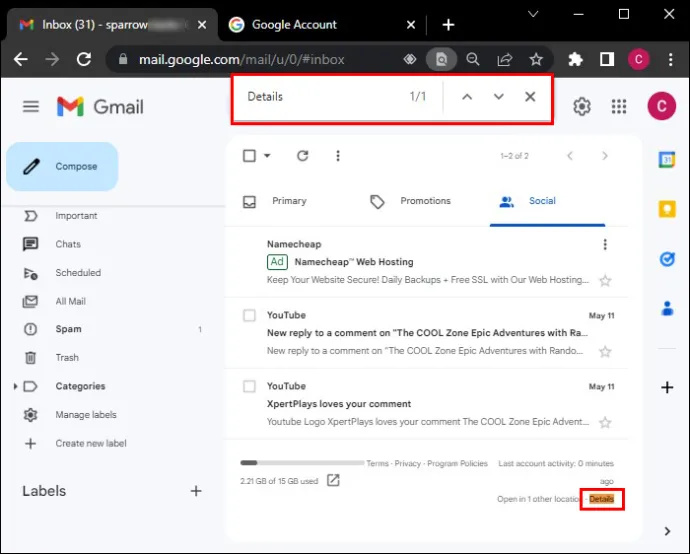Screen dimensions: 690x554
Task: Click Create new label
Action: [91, 444]
